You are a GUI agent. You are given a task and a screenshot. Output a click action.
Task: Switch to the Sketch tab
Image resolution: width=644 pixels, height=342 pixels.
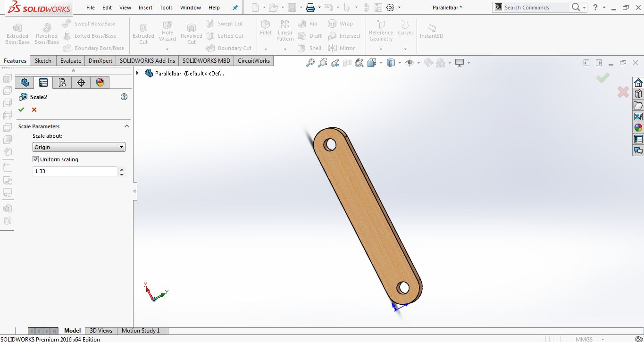tap(43, 61)
